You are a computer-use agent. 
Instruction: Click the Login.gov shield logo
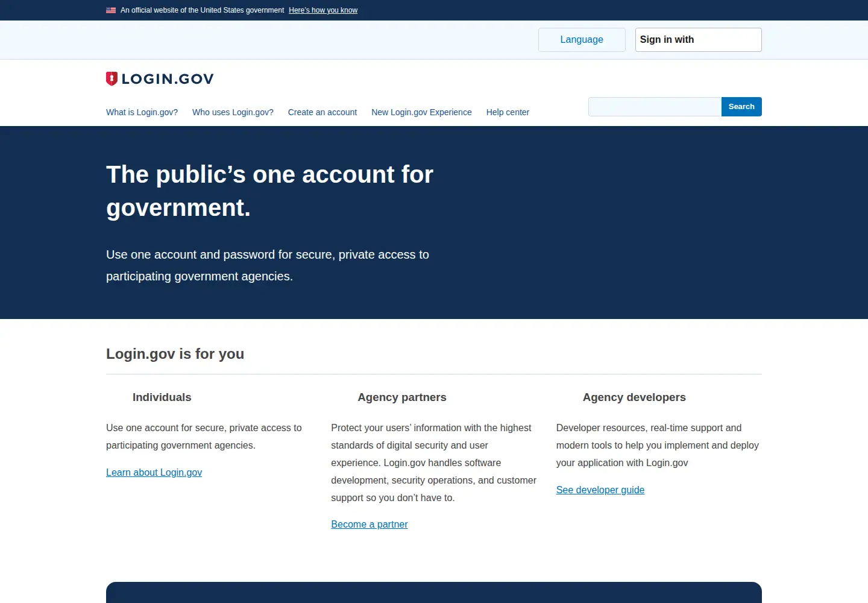point(160,79)
